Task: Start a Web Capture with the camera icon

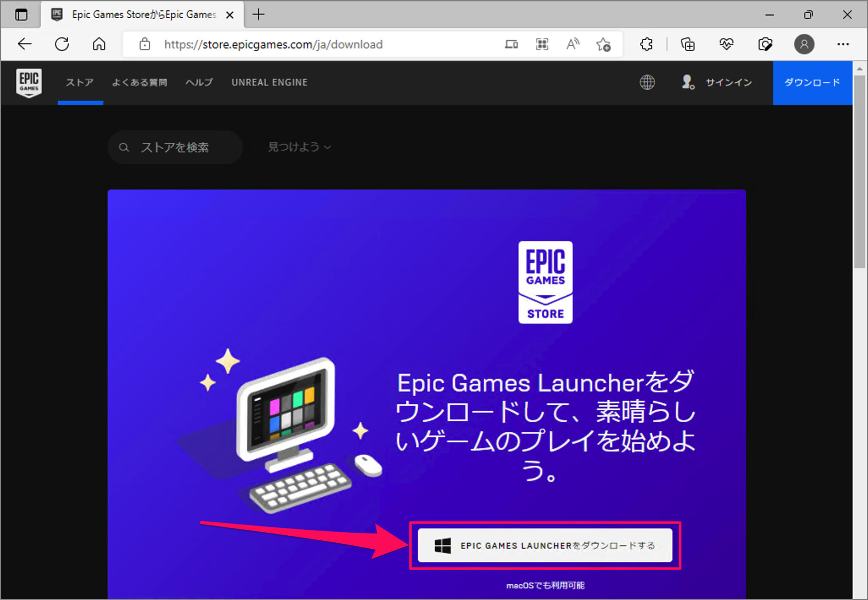Action: click(765, 44)
